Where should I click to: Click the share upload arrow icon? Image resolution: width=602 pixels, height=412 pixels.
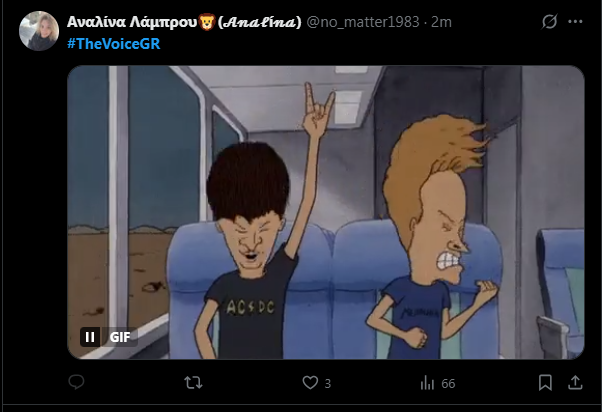click(x=575, y=383)
